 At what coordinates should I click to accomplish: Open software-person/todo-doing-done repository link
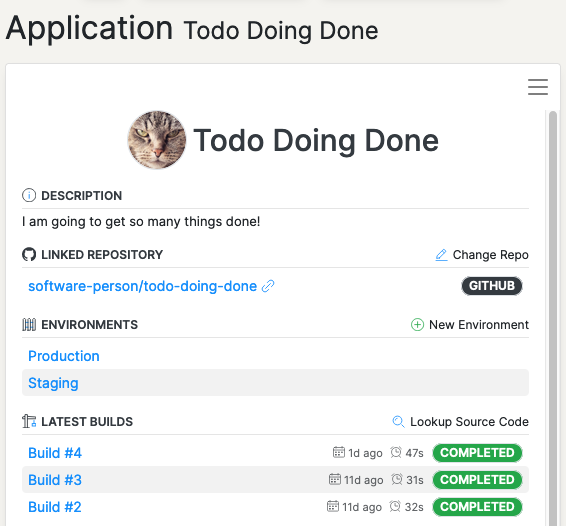143,286
